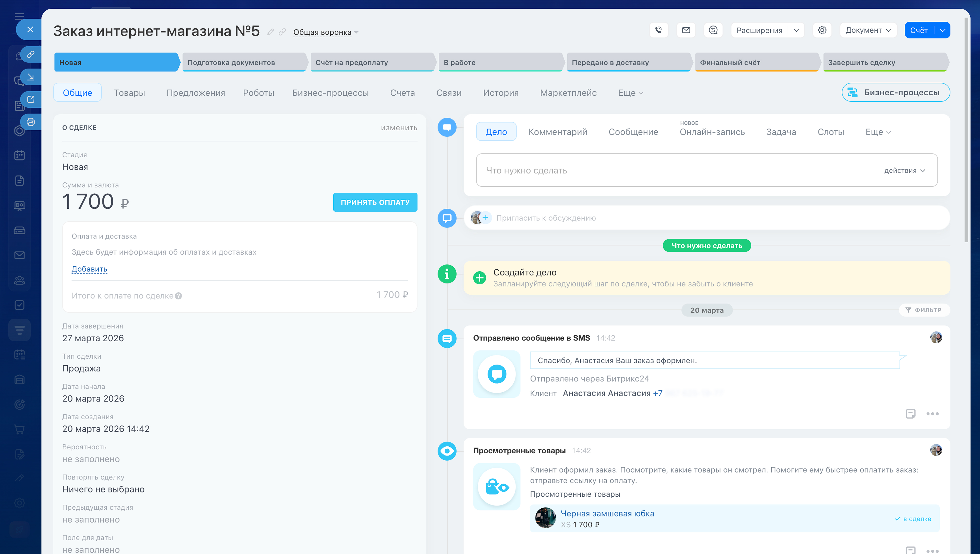Select the Комментарий tab in timeline
The image size is (980, 554).
(558, 132)
